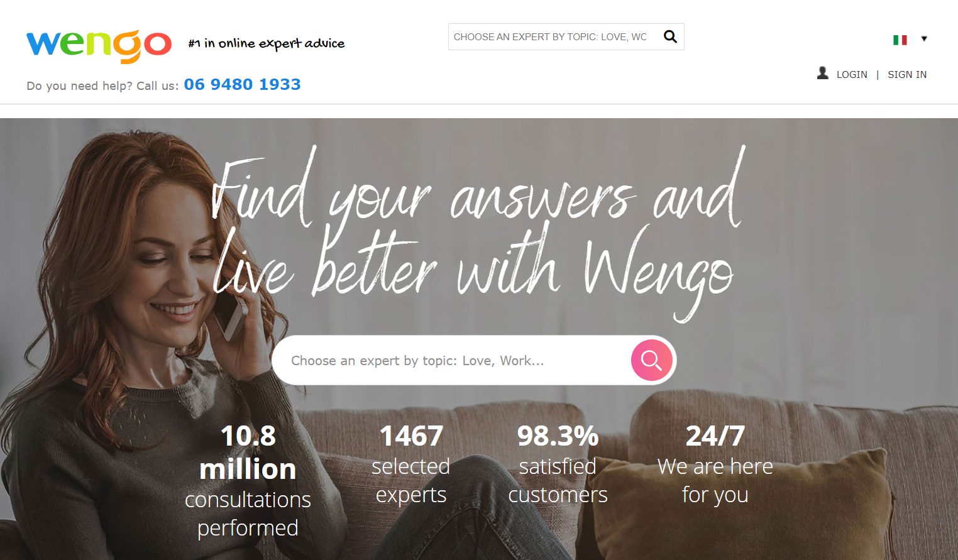Image resolution: width=958 pixels, height=560 pixels.
Task: Expand the language dropdown arrow
Action: click(924, 39)
